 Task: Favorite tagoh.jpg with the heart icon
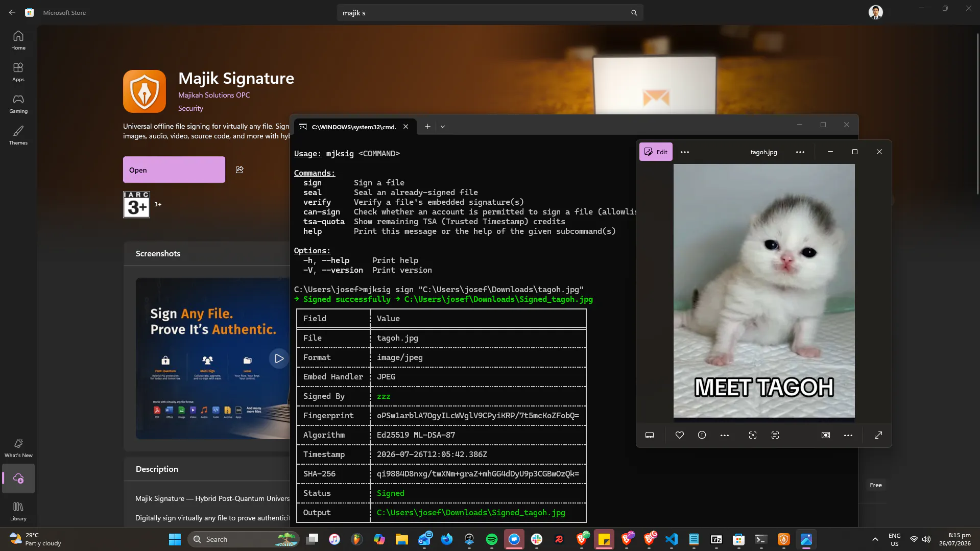point(679,435)
